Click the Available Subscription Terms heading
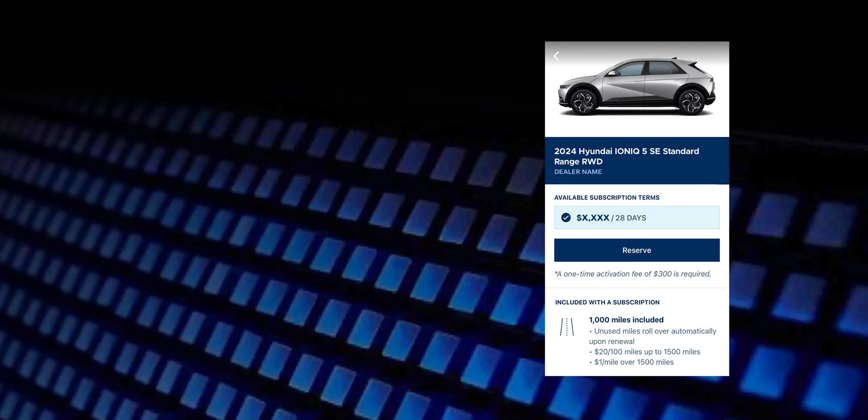Screen dimensions: 868x420 click(x=607, y=197)
